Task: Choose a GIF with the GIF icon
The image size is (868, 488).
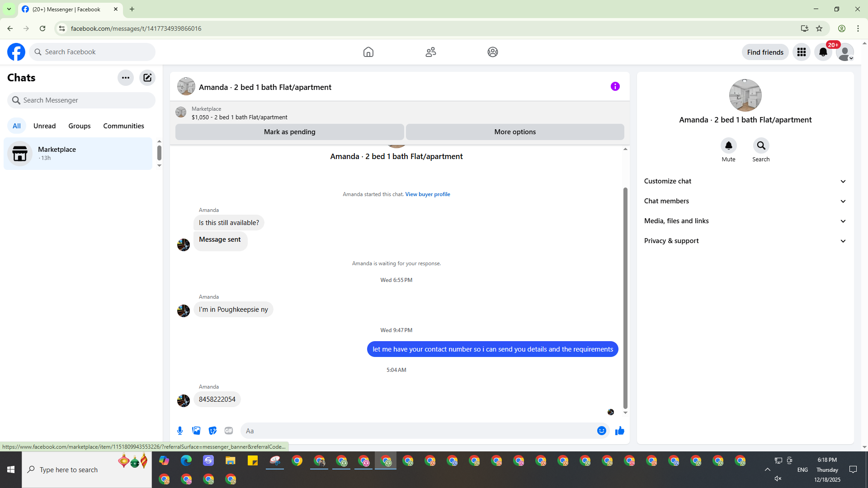Action: tap(229, 431)
